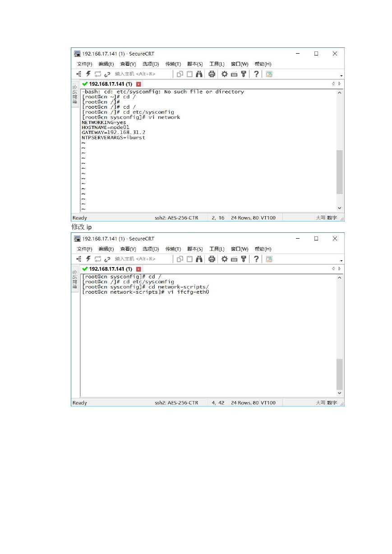Screen dimensions: 392x554
Task: Close session tab with red x, vi network window
Action: [138, 84]
